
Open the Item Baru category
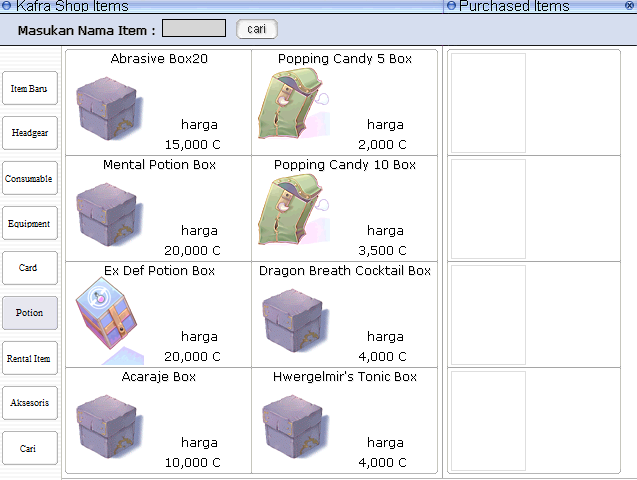point(29,89)
